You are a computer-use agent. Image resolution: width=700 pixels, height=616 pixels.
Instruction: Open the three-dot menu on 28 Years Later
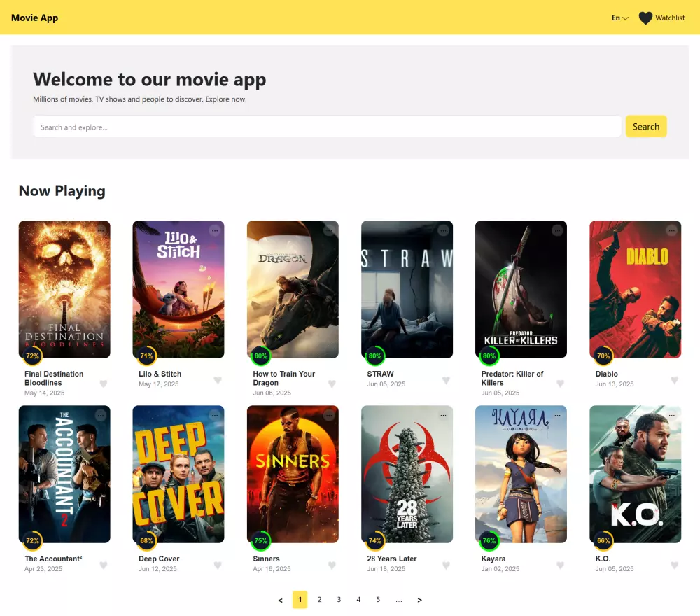(x=443, y=416)
